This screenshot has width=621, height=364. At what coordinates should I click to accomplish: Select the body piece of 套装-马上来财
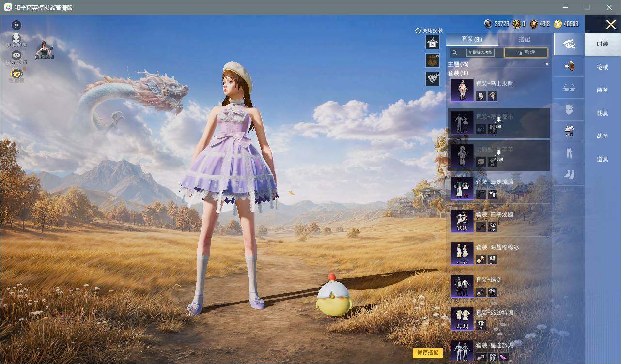click(x=493, y=96)
